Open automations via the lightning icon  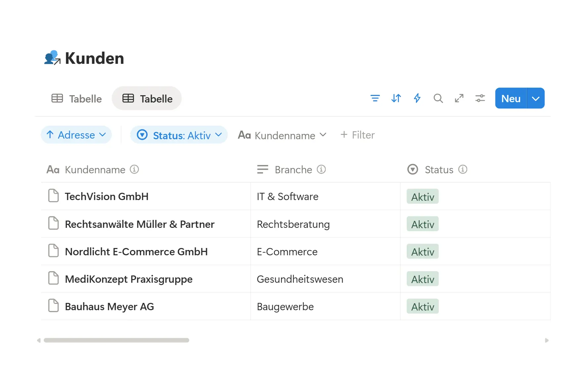tap(417, 98)
